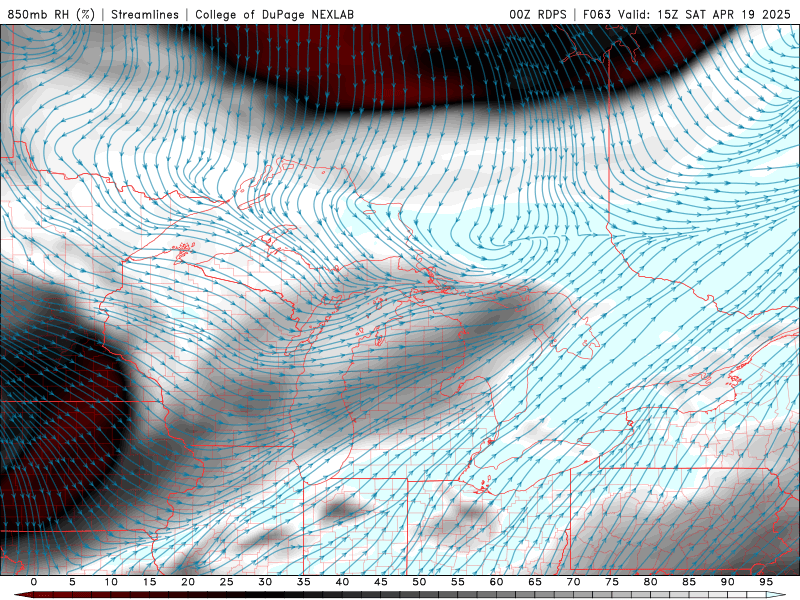Click the "850mb RH (%)" title text
This screenshot has width=800, height=600.
coord(51,15)
